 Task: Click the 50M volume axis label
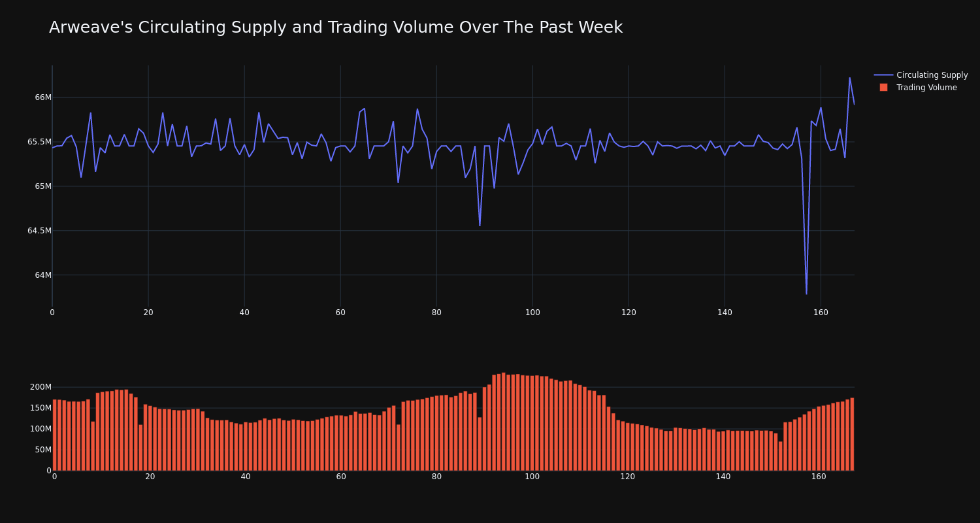(x=42, y=450)
